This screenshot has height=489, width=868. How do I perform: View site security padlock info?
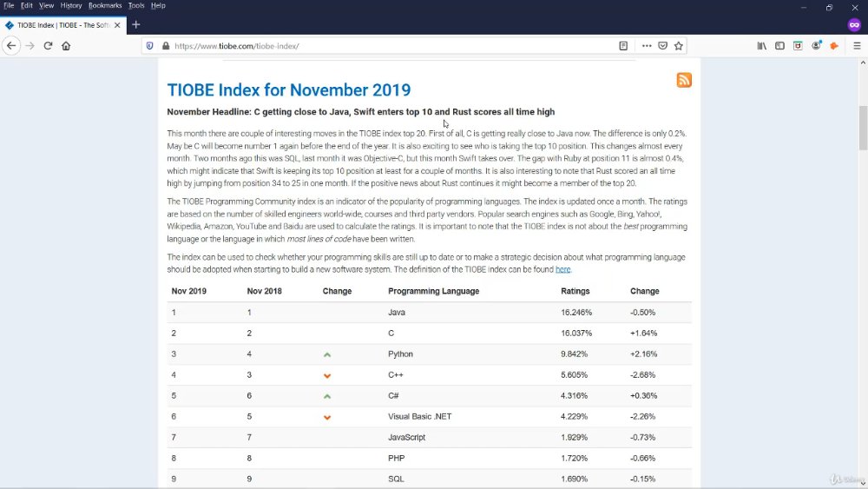pos(166,46)
